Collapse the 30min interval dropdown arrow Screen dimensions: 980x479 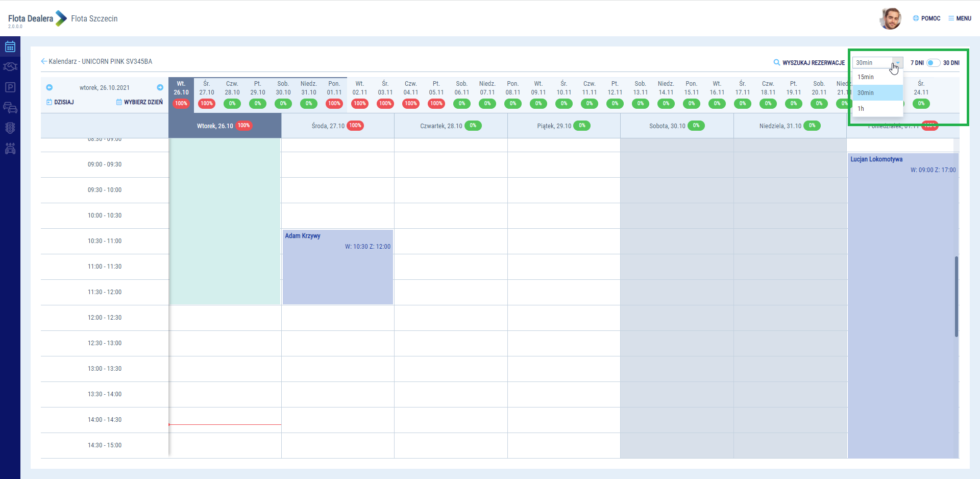pyautogui.click(x=898, y=63)
